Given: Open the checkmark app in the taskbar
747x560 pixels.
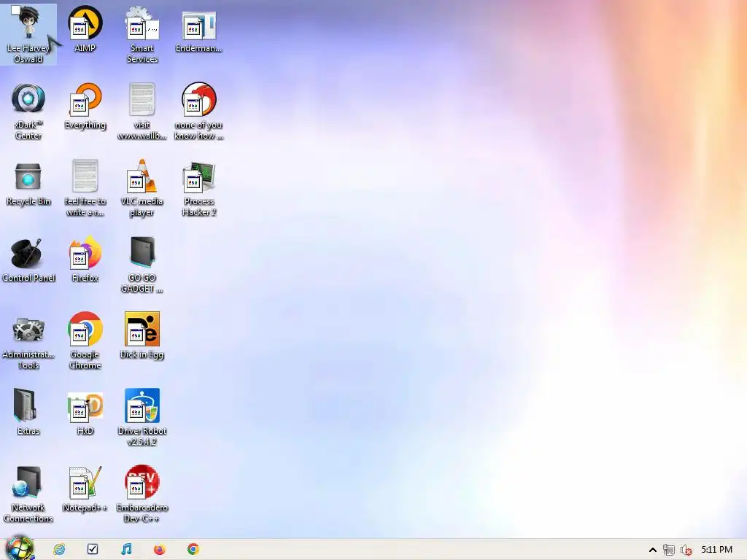Looking at the screenshot, I should (x=93, y=549).
